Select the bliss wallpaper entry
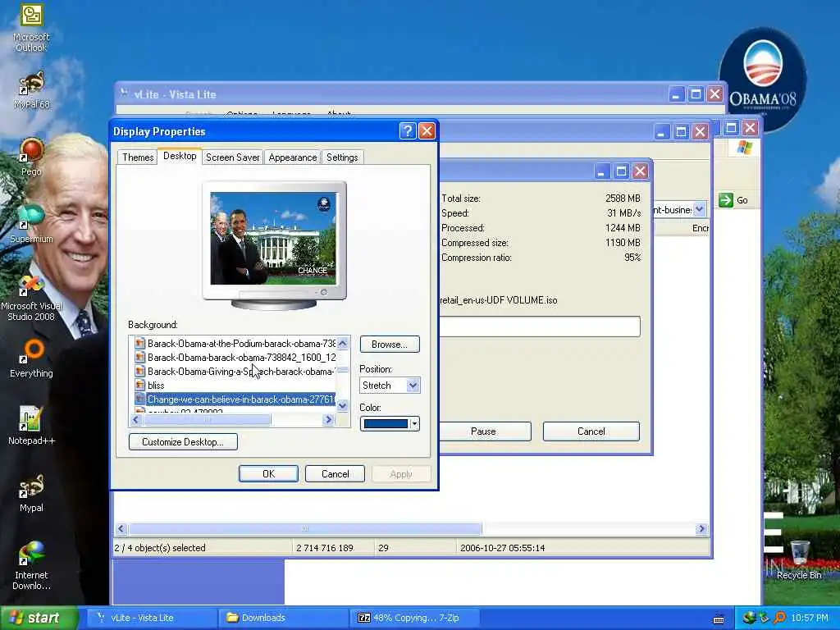The image size is (840, 630). point(235,386)
